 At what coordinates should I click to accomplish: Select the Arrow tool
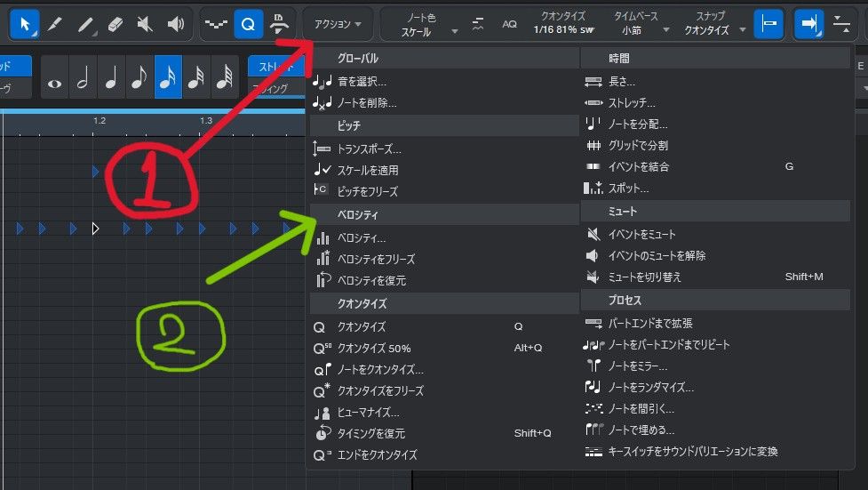24,24
